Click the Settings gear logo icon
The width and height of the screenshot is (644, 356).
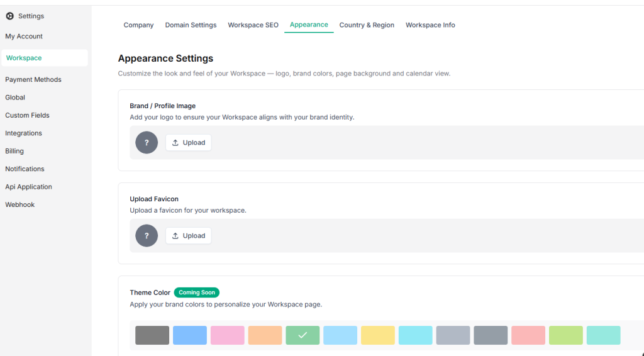pos(9,16)
